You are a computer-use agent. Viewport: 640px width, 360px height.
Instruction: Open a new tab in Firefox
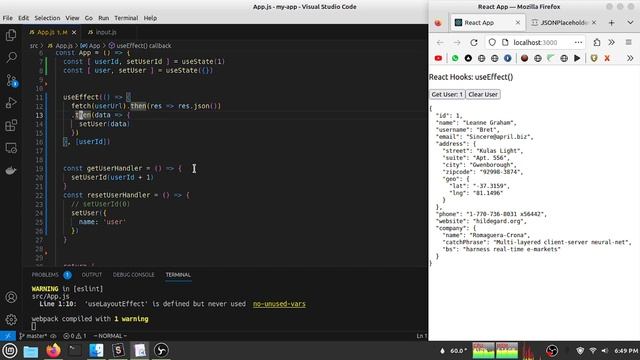click(x=611, y=23)
